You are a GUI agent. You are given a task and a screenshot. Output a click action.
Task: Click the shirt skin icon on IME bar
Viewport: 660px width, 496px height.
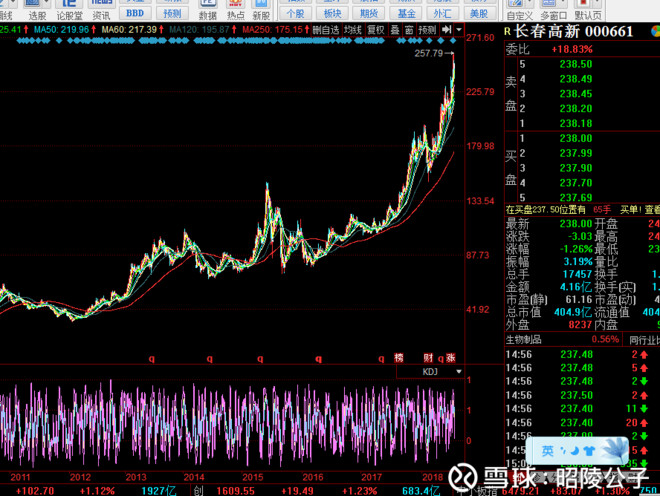[588, 451]
